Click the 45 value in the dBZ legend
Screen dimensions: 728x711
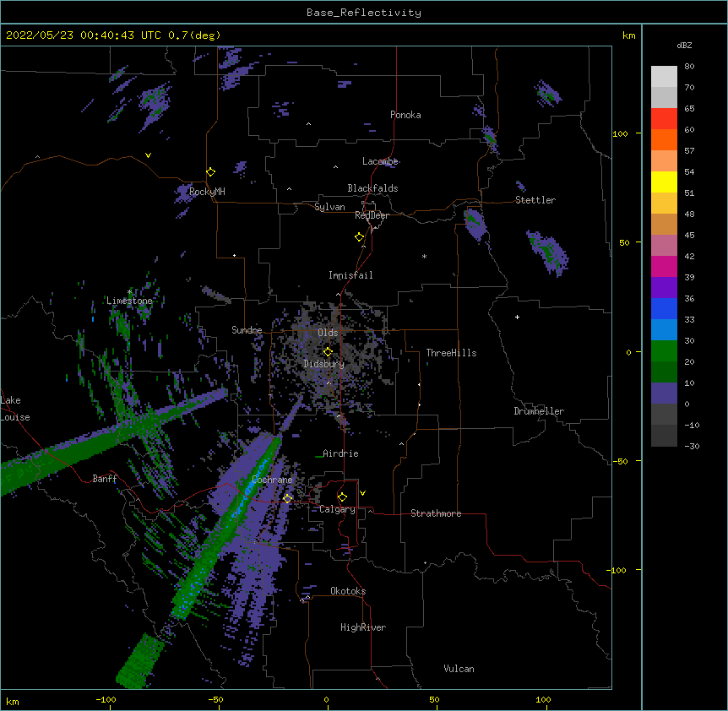[689, 235]
